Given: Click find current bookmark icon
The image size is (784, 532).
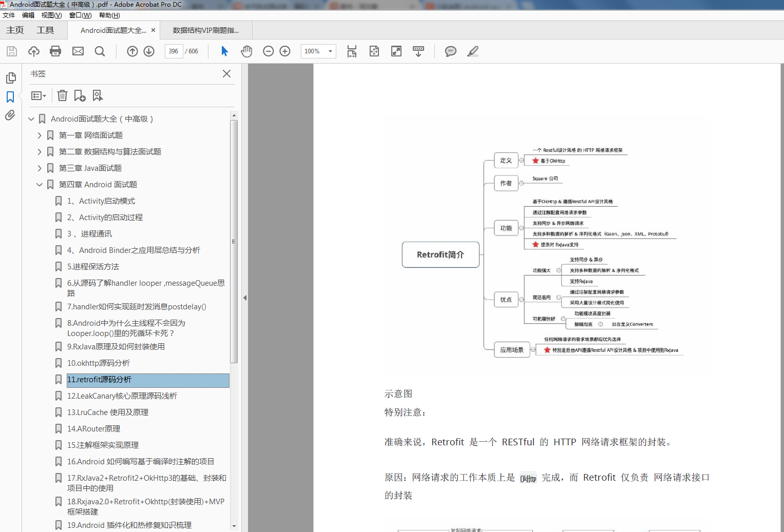Looking at the screenshot, I should (98, 95).
